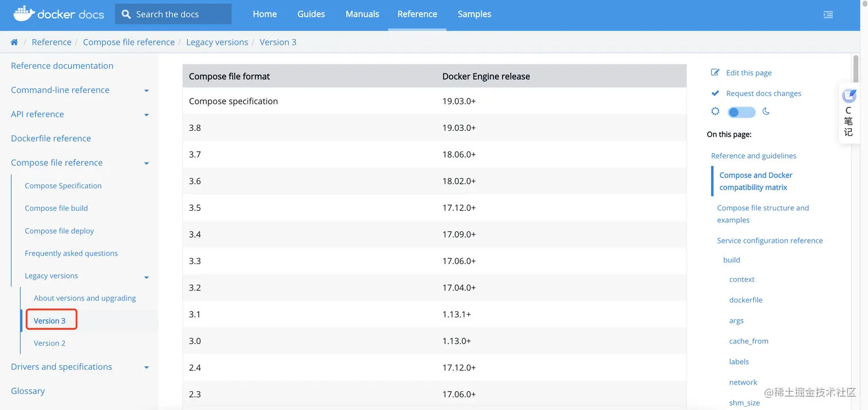Click the Edit this page link
Screen dimensions: 868x410
point(749,72)
